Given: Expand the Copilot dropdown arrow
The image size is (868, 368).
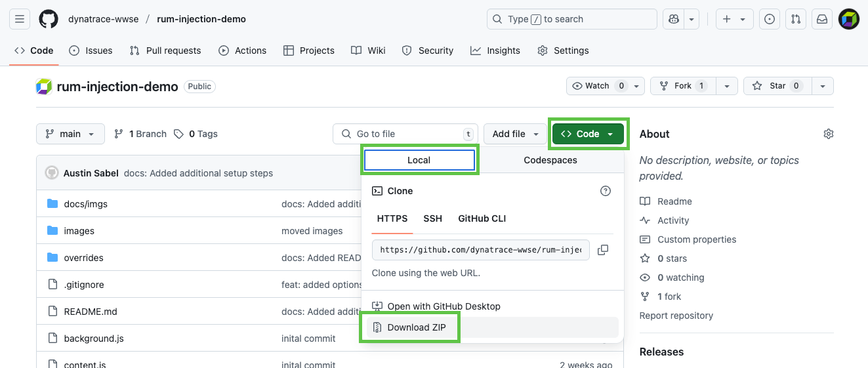Looking at the screenshot, I should 692,19.
